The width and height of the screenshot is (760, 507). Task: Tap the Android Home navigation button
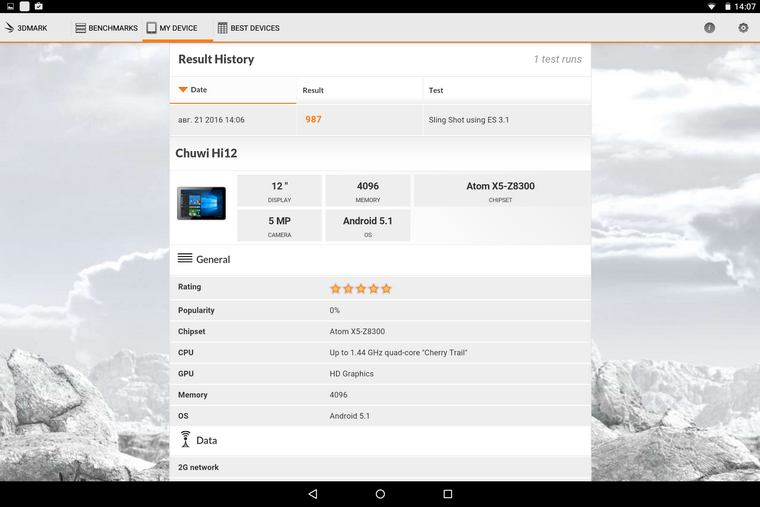[380, 494]
